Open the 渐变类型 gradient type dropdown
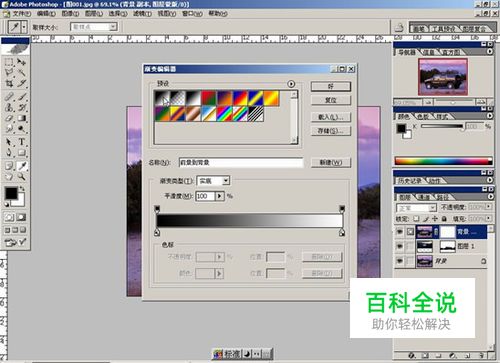Image resolution: width=500 pixels, height=363 pixels. click(x=226, y=181)
